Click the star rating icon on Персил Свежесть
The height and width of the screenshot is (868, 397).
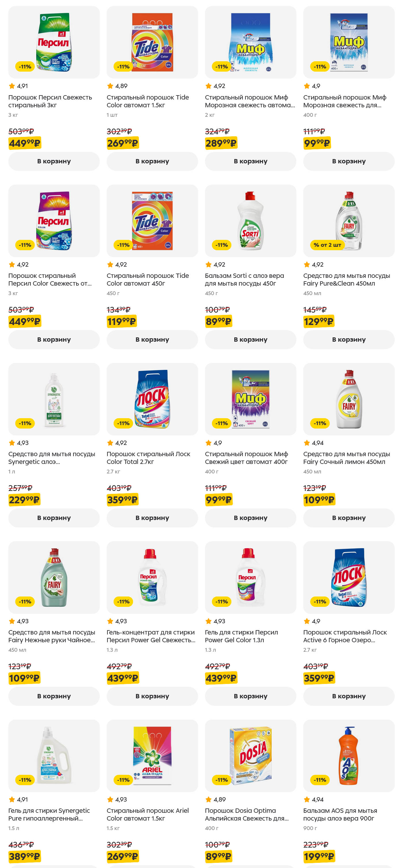point(11,86)
